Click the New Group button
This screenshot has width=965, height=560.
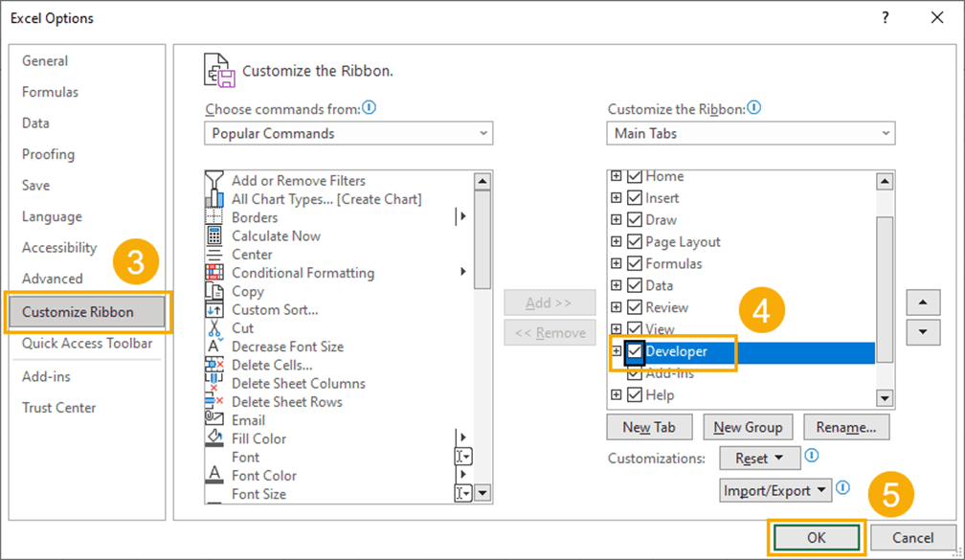(x=748, y=427)
